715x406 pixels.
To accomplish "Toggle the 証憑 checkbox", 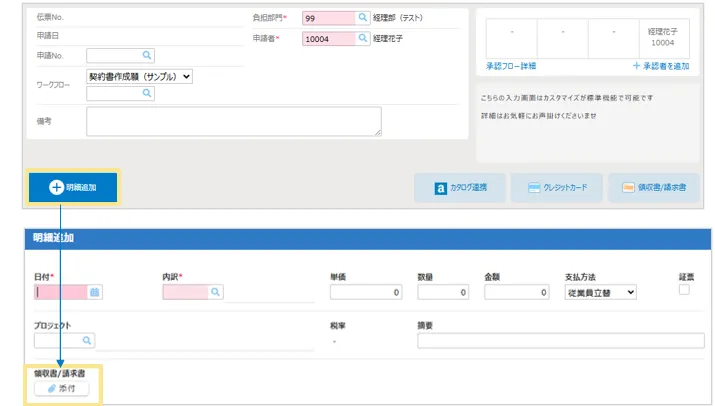I will pos(684,289).
